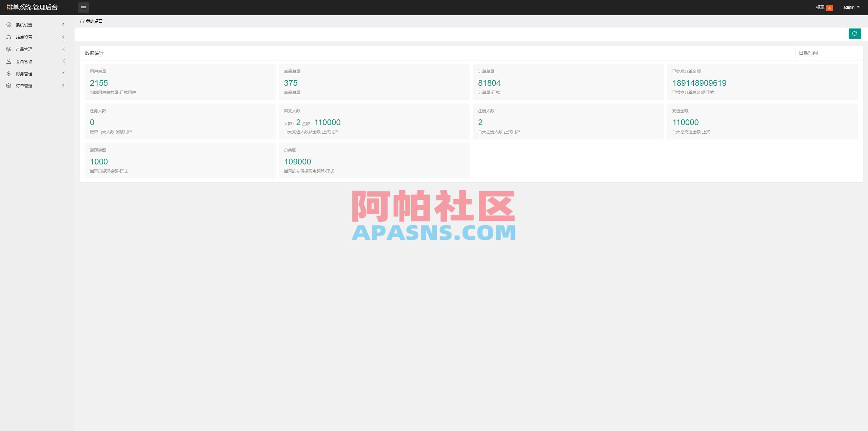Toggle the 我的桌面 breadcrumb tab

(94, 21)
